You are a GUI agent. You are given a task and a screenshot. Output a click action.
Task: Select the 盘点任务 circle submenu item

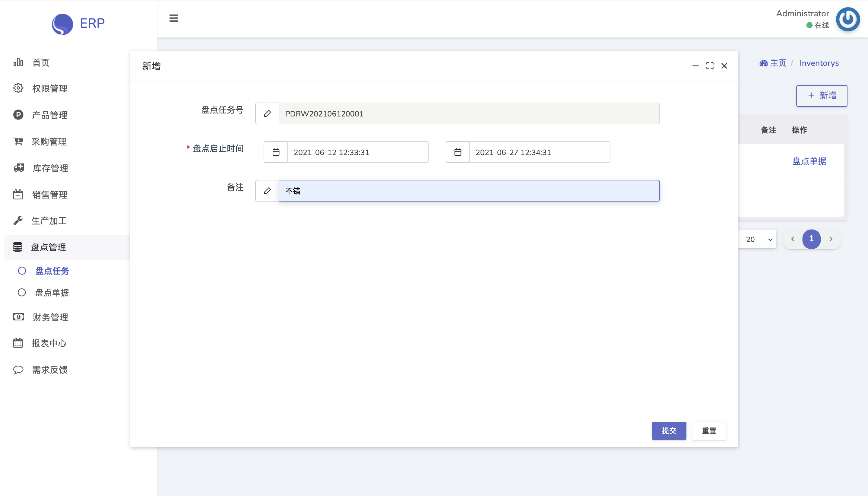click(52, 271)
